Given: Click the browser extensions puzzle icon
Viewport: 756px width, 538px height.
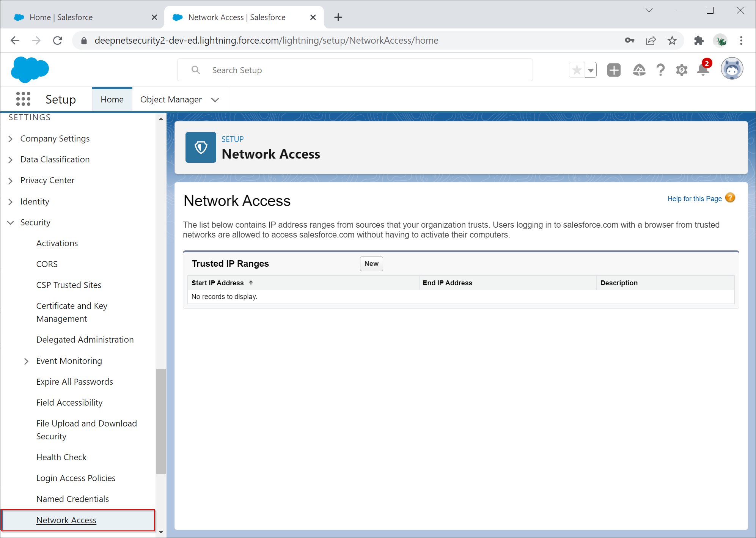Looking at the screenshot, I should (699, 41).
